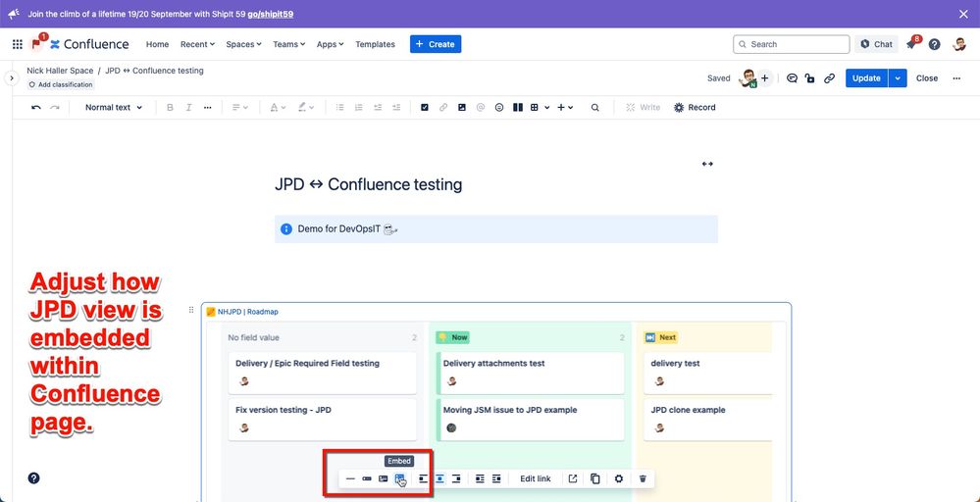Insert a bullet list

[340, 108]
